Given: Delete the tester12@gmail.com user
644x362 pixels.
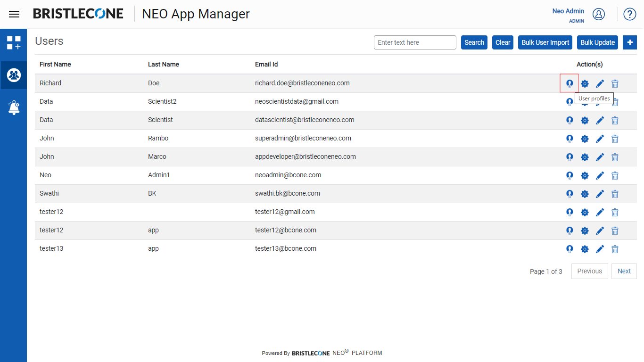Looking at the screenshot, I should 615,212.
